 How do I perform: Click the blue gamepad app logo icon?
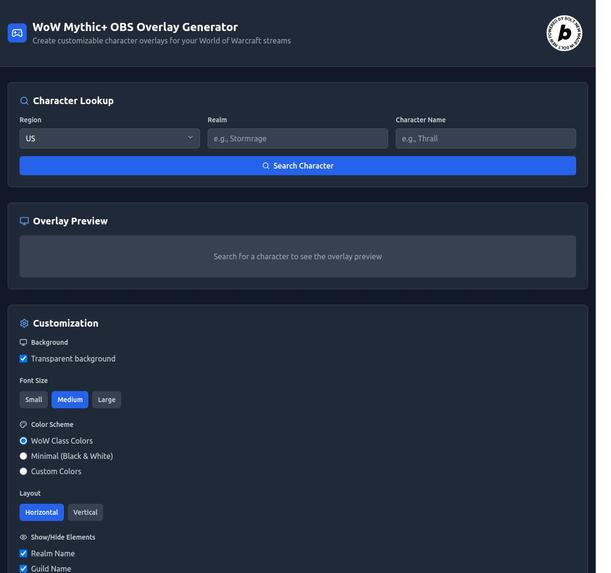17,33
